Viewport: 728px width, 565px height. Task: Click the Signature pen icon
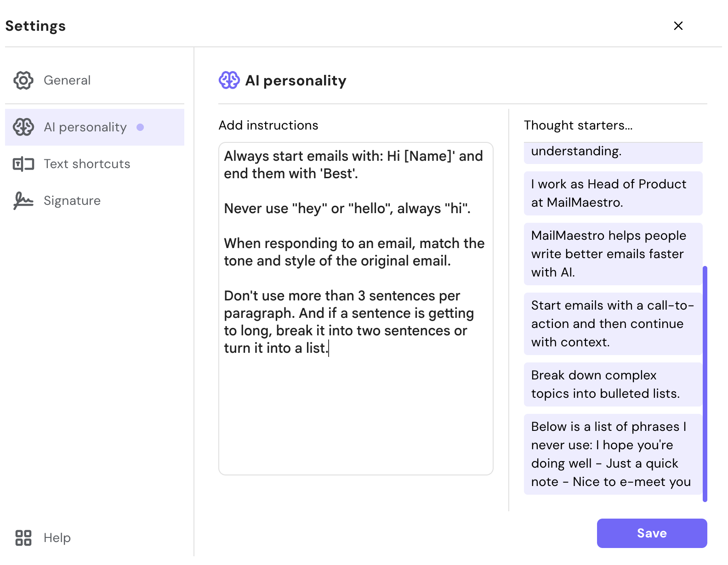(x=23, y=201)
